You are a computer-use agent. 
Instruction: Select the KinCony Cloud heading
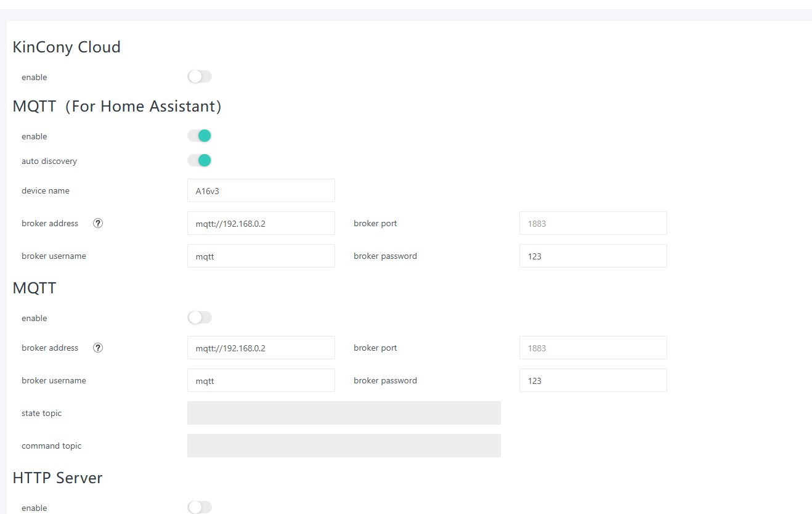point(67,47)
